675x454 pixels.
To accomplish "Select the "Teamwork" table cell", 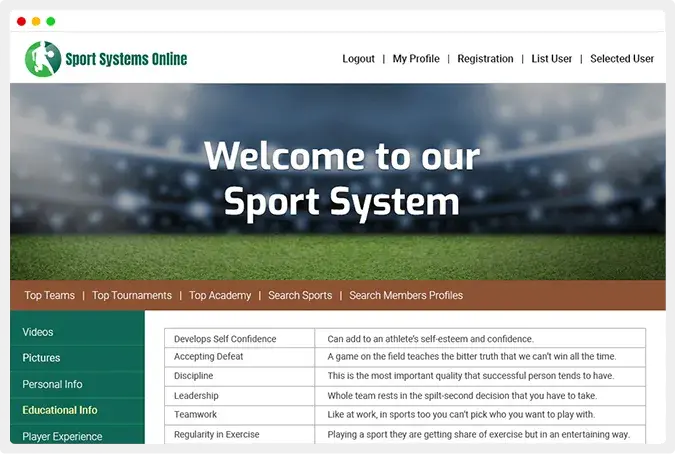I will [239, 415].
